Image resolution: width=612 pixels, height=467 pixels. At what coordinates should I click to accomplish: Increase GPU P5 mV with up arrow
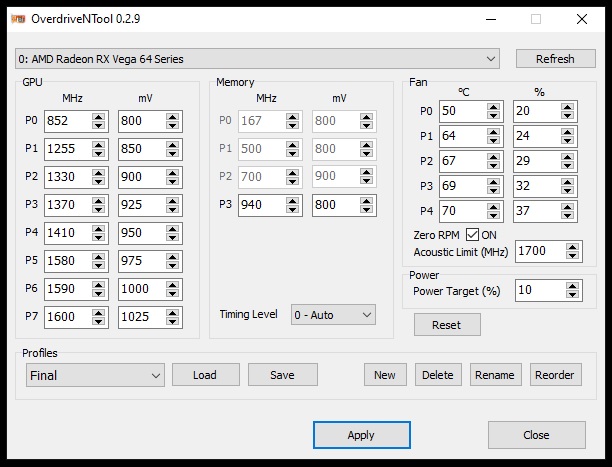coord(172,257)
